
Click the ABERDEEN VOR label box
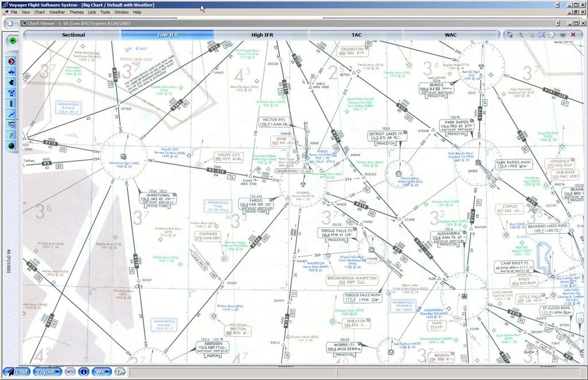point(213,348)
